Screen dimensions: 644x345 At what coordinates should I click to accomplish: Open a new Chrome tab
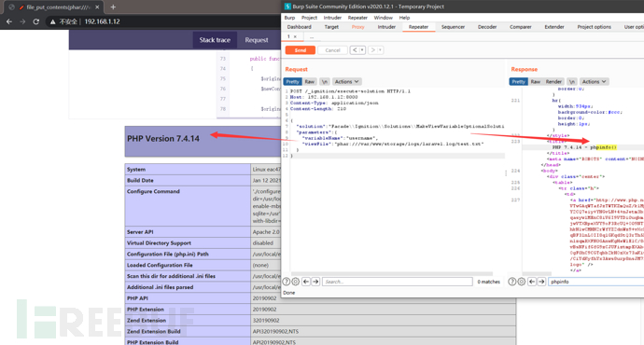pyautogui.click(x=113, y=7)
